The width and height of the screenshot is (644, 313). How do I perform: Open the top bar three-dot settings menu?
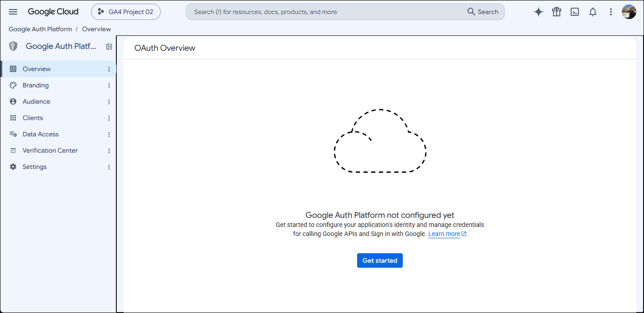coord(611,12)
